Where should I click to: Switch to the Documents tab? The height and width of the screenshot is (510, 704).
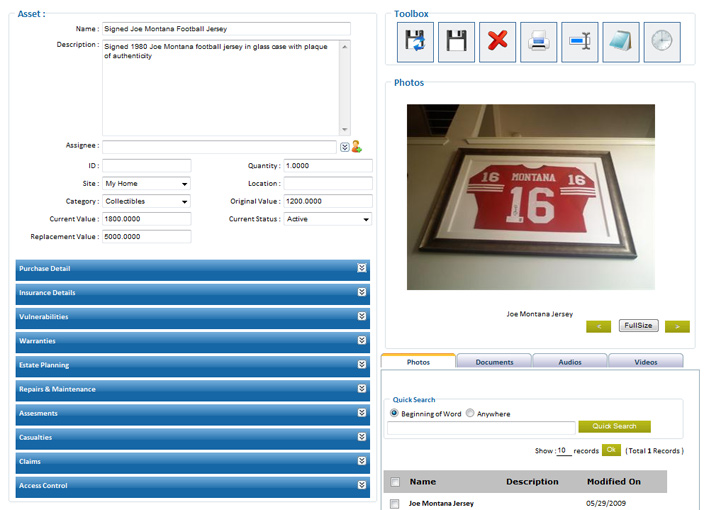(494, 361)
